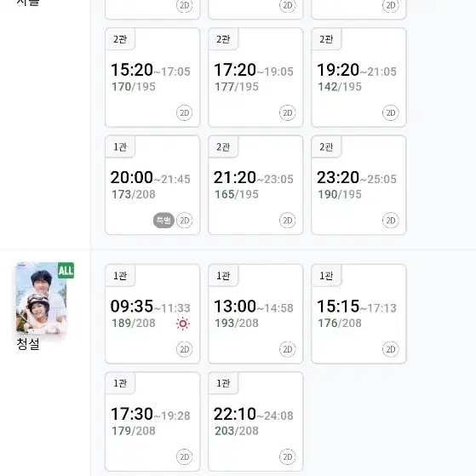Screen dimensions: 476x476
Task: Pick the 20:00 special screening in 1관
Action: click(x=152, y=185)
